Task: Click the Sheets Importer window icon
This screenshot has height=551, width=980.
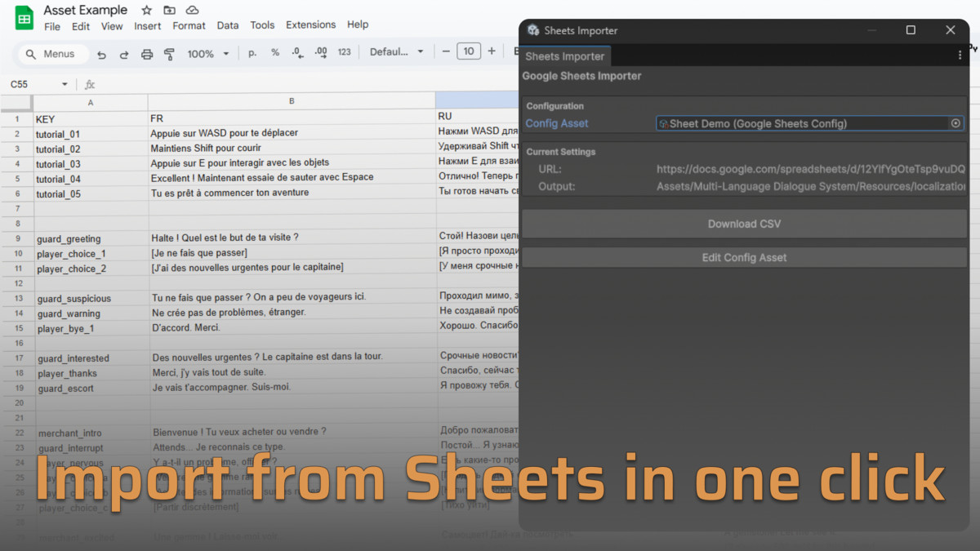Action: (533, 30)
